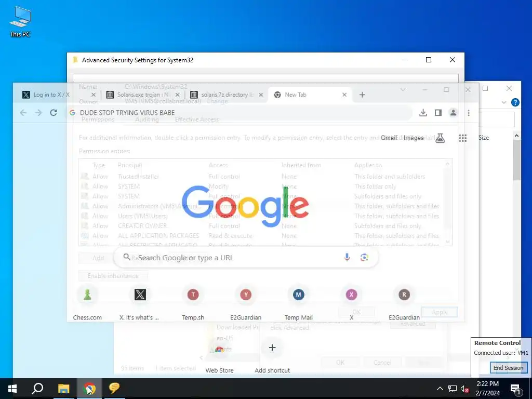Reload the Chrome page
This screenshot has height=399, width=532.
pos(54,113)
